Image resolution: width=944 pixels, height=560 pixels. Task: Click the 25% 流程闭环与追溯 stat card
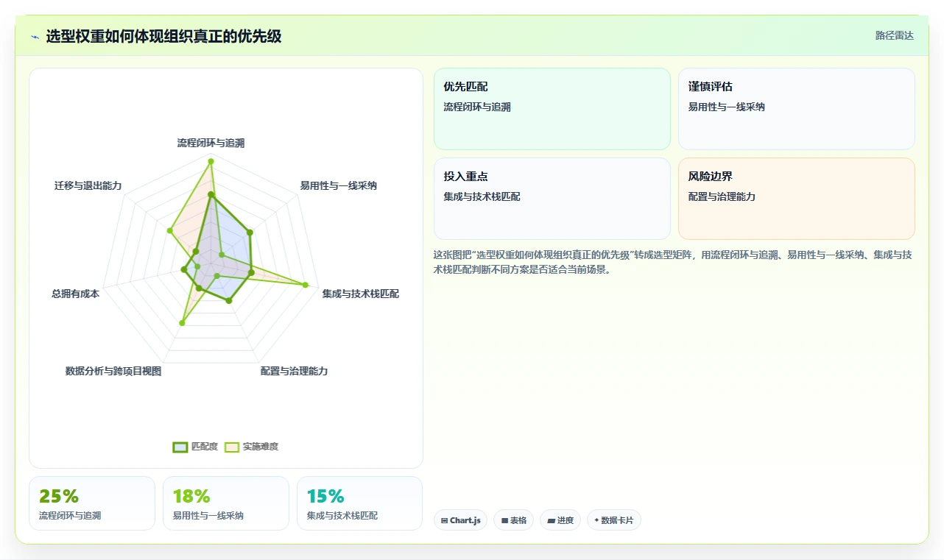92,503
